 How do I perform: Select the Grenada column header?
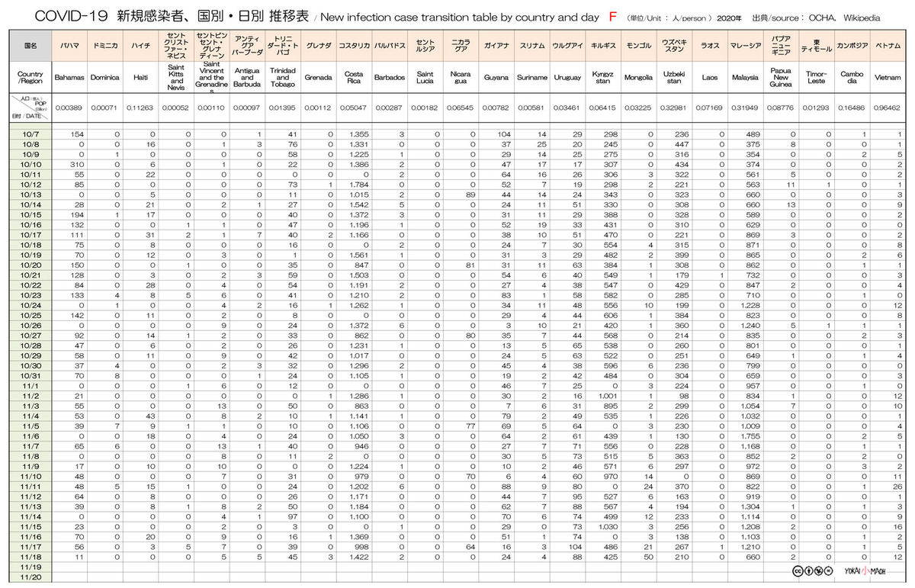318,77
